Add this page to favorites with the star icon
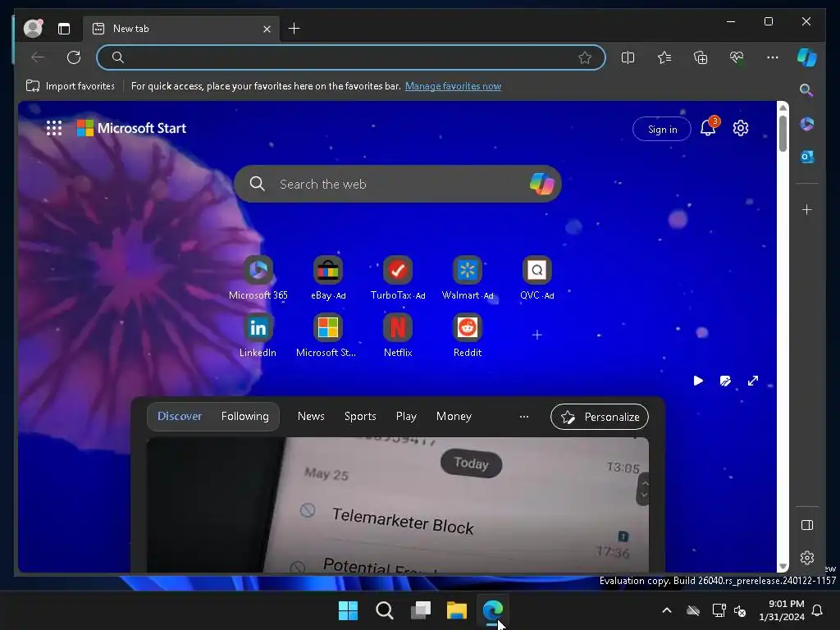Image resolution: width=840 pixels, height=630 pixels. pyautogui.click(x=585, y=57)
